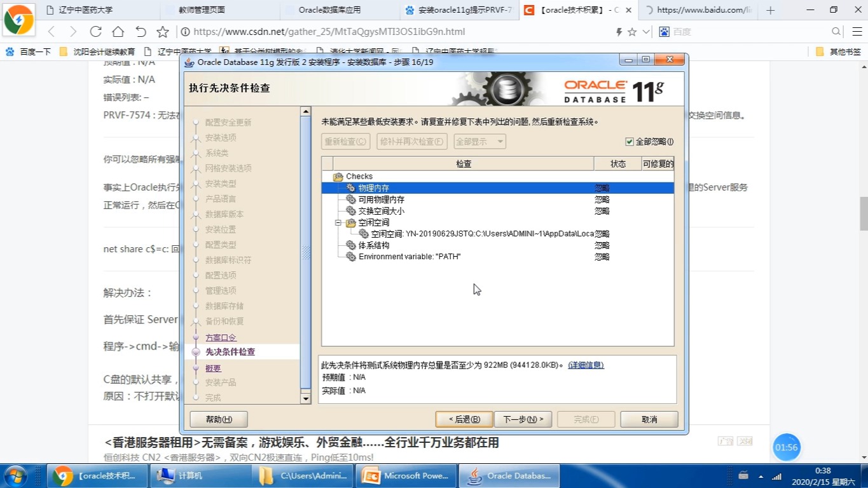Collapse the 空闲空间 tree node

click(338, 222)
